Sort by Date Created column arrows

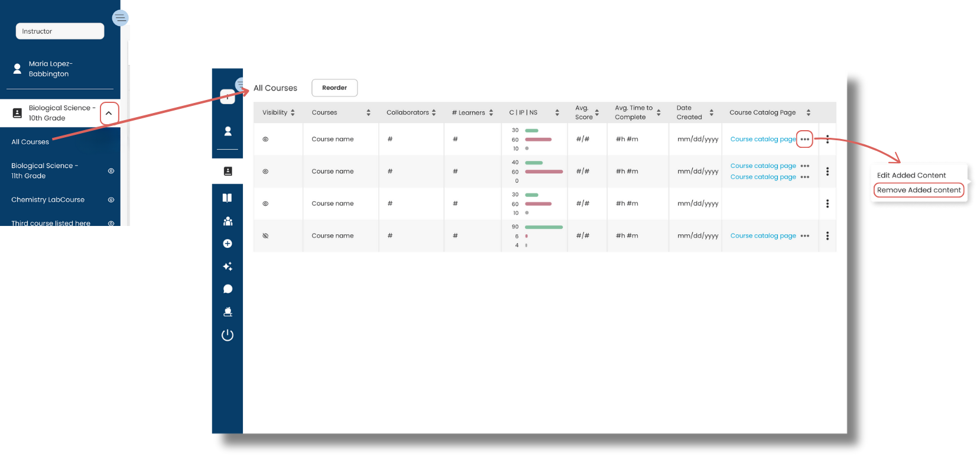pos(712,112)
